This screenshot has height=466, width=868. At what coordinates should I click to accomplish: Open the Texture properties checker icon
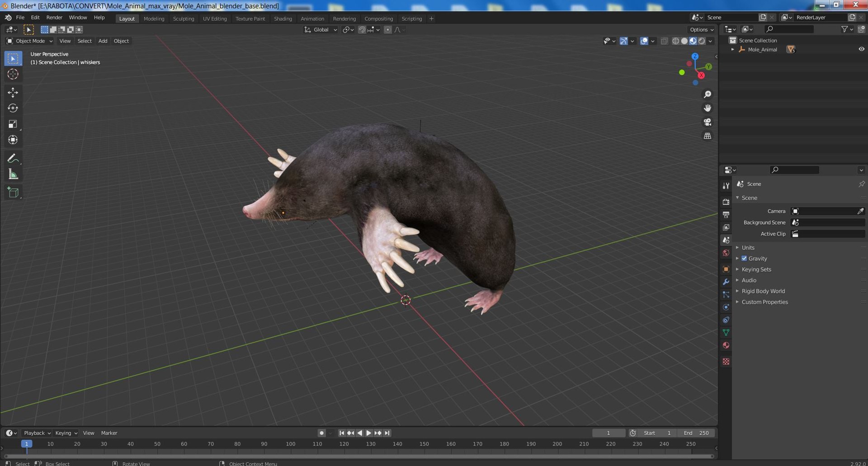coord(726,362)
